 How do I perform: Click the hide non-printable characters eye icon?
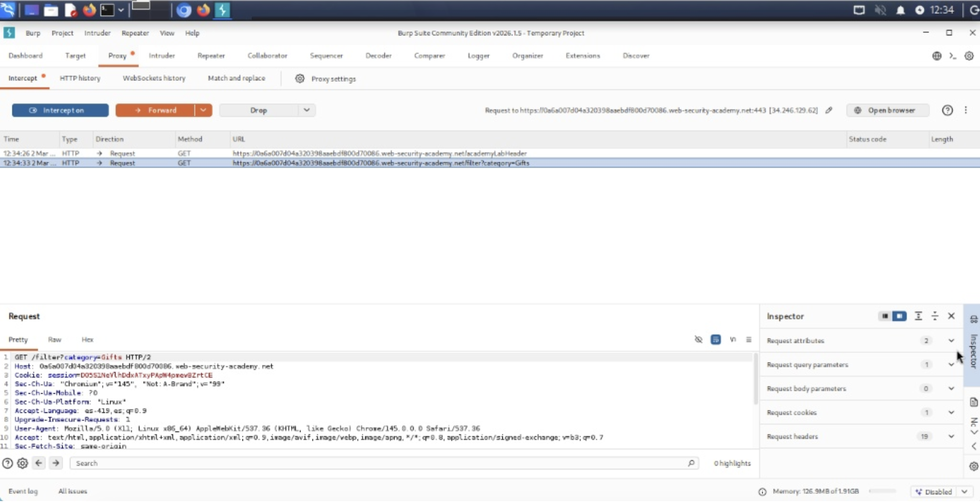click(698, 340)
